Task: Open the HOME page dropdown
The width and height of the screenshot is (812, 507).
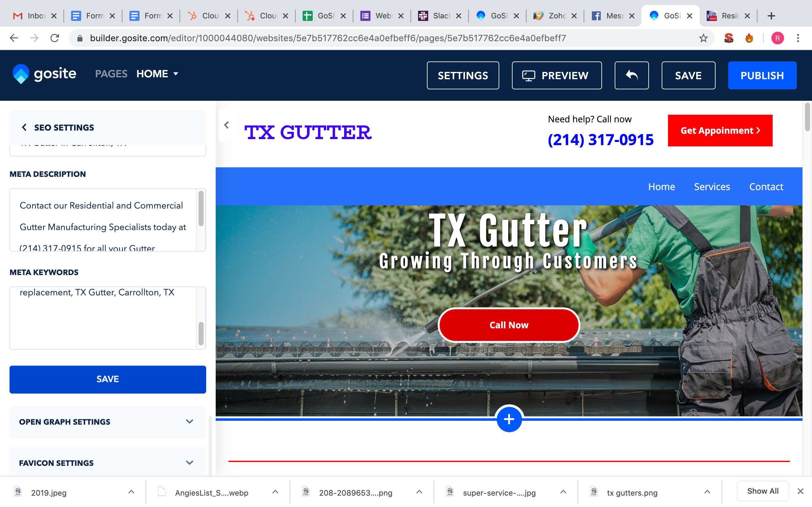Action: (157, 74)
